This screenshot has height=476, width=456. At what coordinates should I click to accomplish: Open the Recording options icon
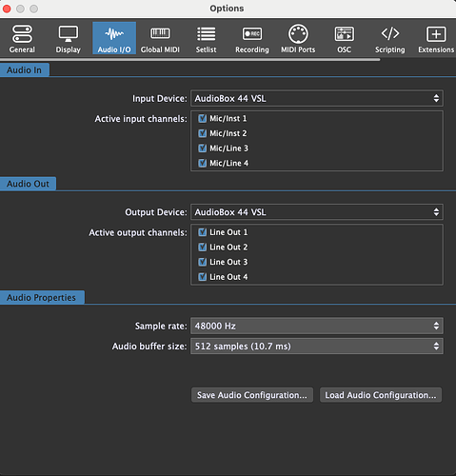(252, 33)
